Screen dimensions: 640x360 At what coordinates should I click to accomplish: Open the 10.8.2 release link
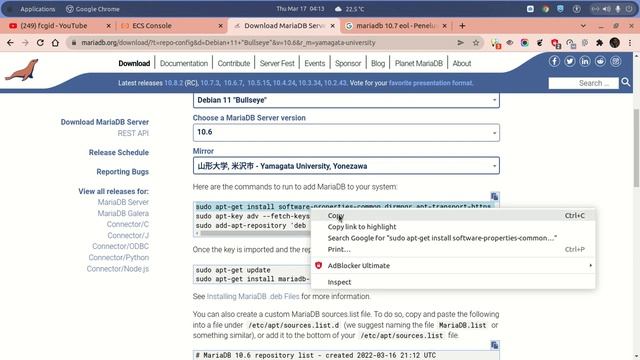(x=173, y=83)
